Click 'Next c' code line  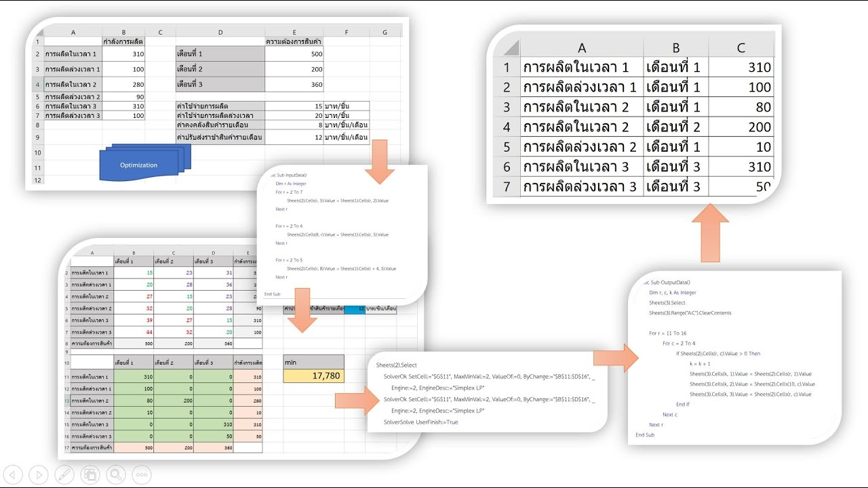pos(670,415)
